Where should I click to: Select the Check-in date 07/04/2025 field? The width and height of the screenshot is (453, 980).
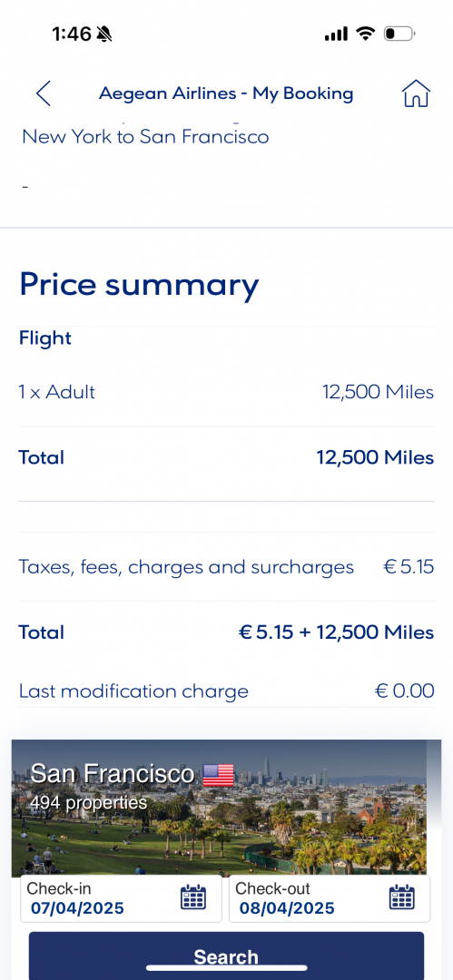pos(122,898)
